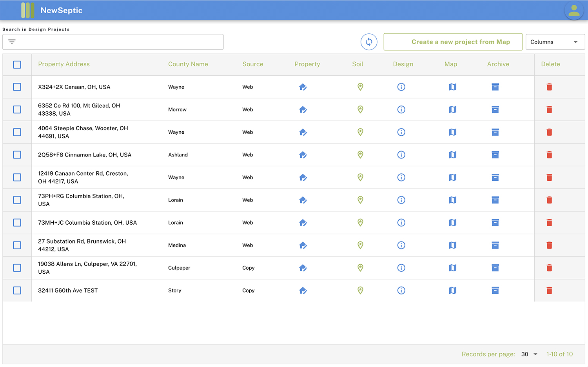This screenshot has width=588, height=367.
Task: Check the 12419 Canaan Center Rd checkbox
Action: (17, 178)
